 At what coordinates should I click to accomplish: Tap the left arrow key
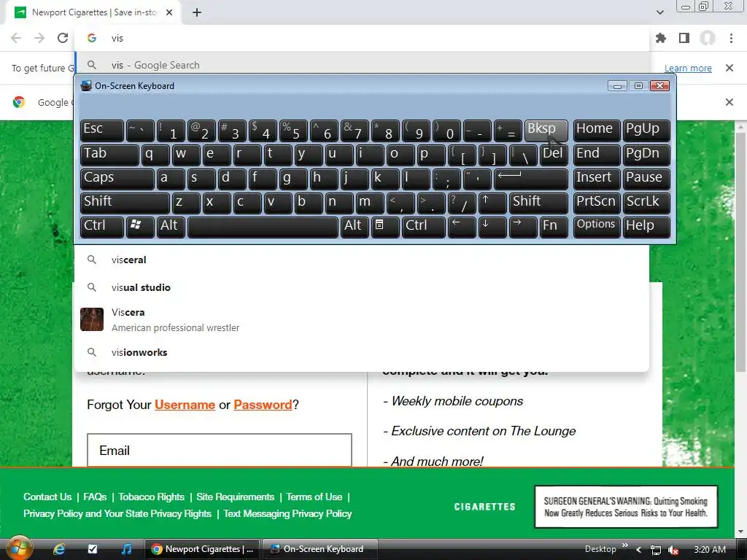point(462,227)
